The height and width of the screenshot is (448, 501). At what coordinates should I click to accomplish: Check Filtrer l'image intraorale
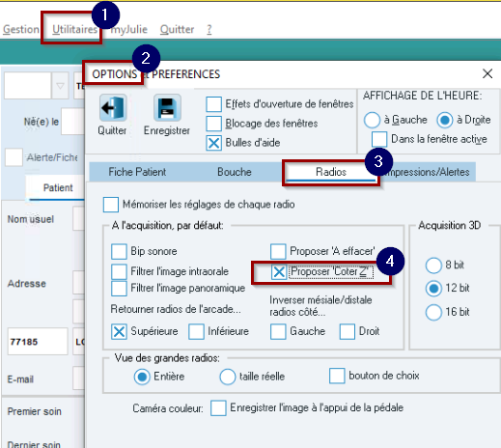pos(119,271)
